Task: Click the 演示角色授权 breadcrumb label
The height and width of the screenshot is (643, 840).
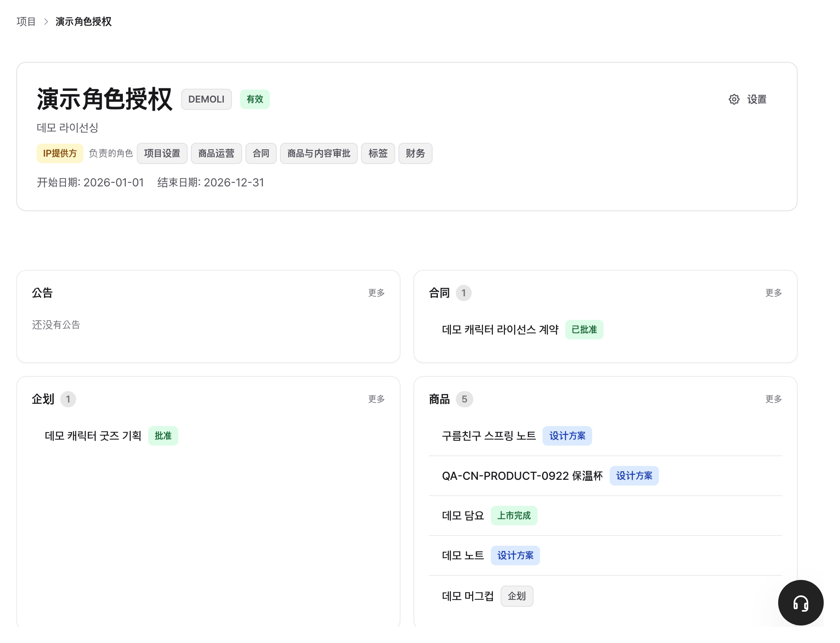Action: click(83, 22)
